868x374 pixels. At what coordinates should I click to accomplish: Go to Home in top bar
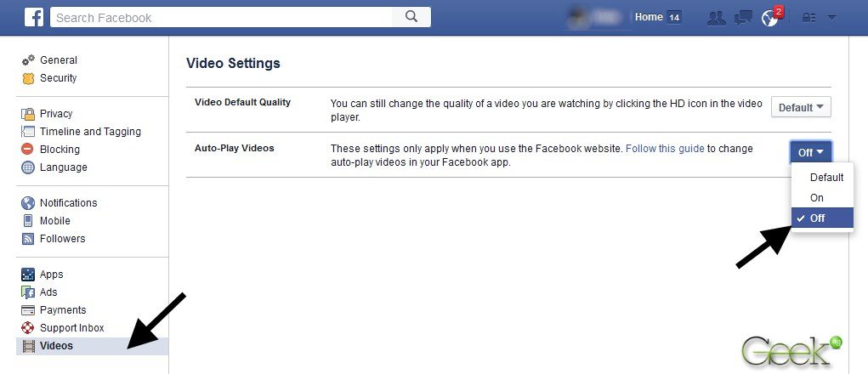pyautogui.click(x=649, y=17)
